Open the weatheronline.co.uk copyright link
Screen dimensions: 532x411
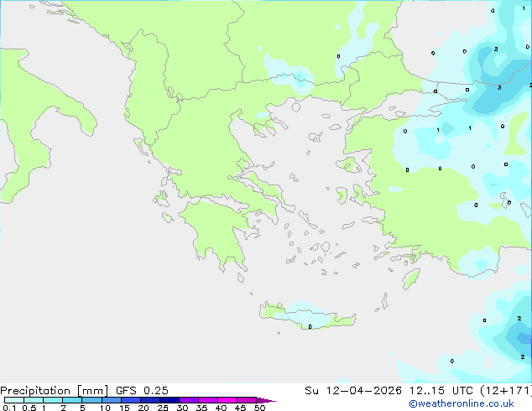click(462, 403)
